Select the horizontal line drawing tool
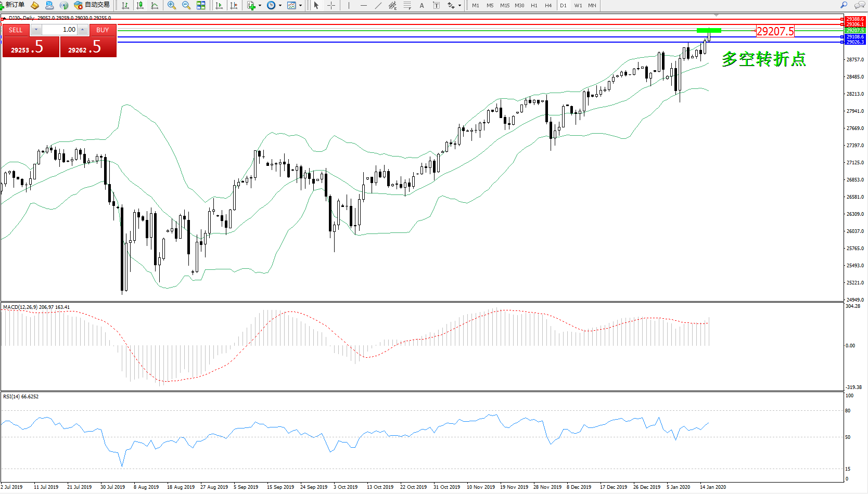The image size is (868, 494). [363, 5]
